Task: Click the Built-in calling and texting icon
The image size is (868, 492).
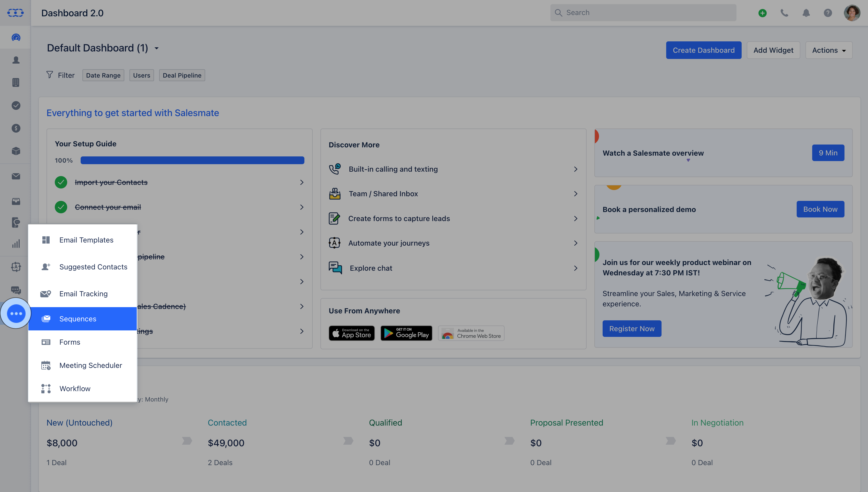Action: pyautogui.click(x=335, y=169)
